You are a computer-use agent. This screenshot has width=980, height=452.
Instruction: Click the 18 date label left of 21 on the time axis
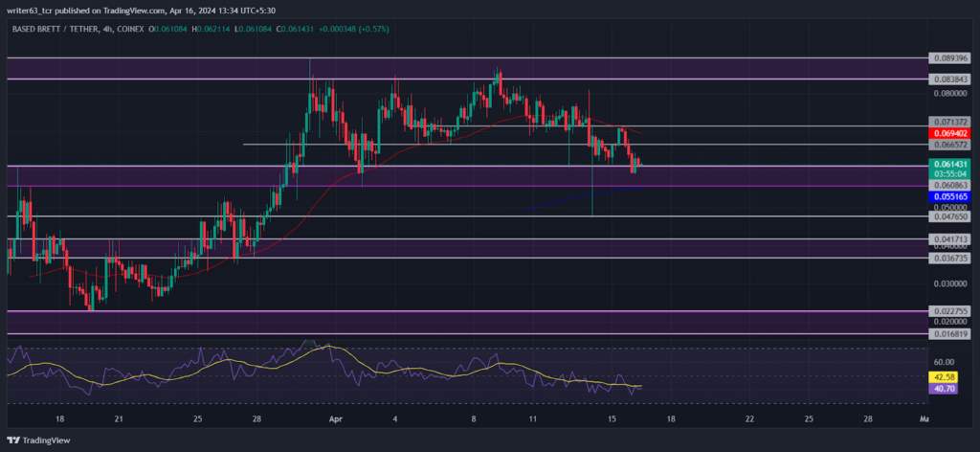coord(60,417)
